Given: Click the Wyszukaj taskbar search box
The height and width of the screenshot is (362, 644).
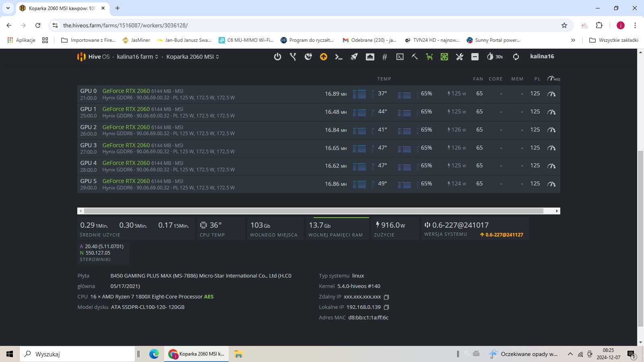Looking at the screenshot, I should point(77,354).
